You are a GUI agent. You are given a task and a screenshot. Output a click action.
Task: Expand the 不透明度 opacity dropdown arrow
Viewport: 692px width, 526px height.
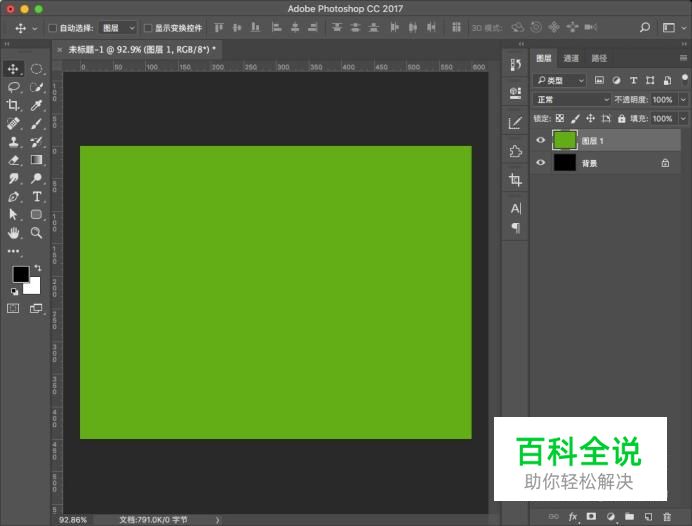(x=683, y=100)
